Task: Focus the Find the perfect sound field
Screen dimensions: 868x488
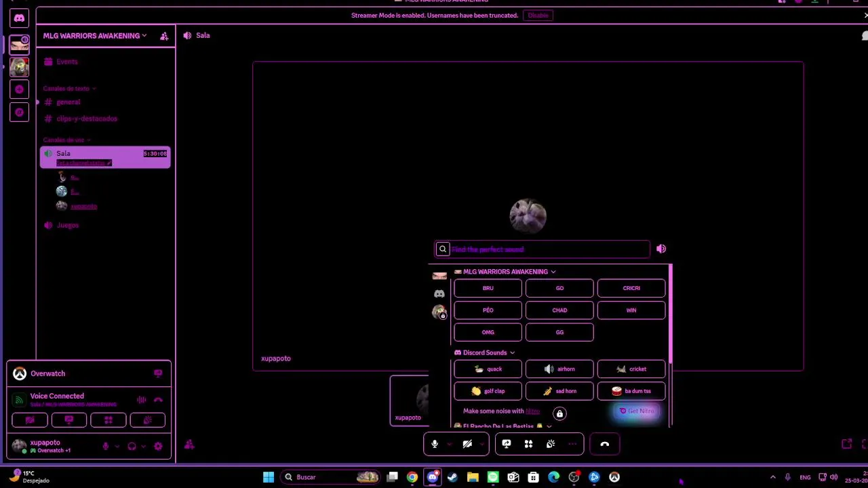Action: [542, 249]
